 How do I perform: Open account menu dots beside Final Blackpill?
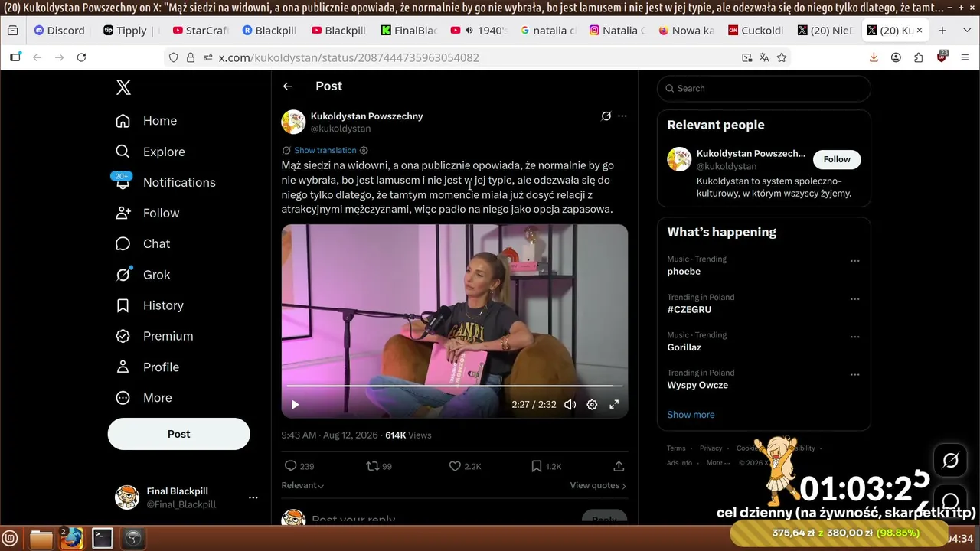pos(253,497)
